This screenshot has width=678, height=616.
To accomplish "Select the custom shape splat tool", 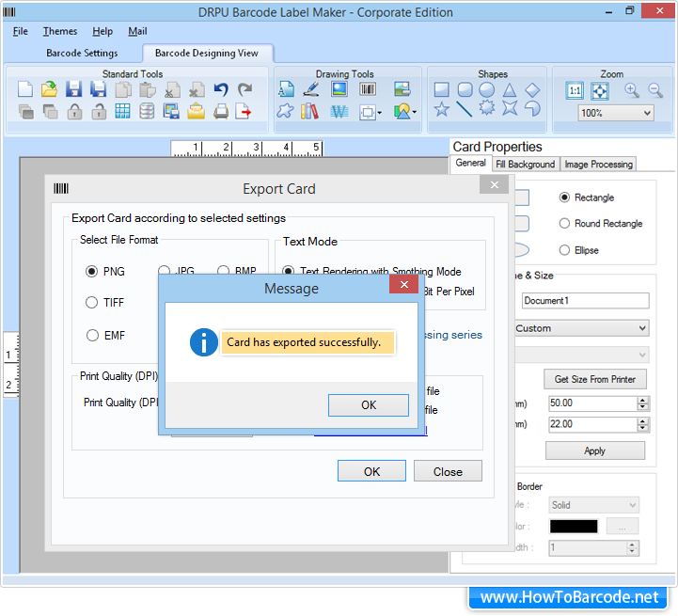I will pyautogui.click(x=285, y=112).
